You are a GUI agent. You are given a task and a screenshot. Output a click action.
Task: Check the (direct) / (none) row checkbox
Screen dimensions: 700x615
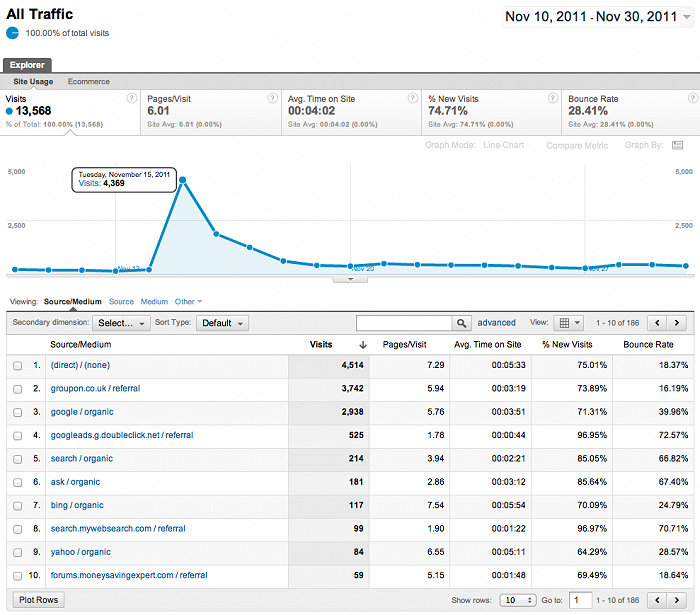pos(17,366)
